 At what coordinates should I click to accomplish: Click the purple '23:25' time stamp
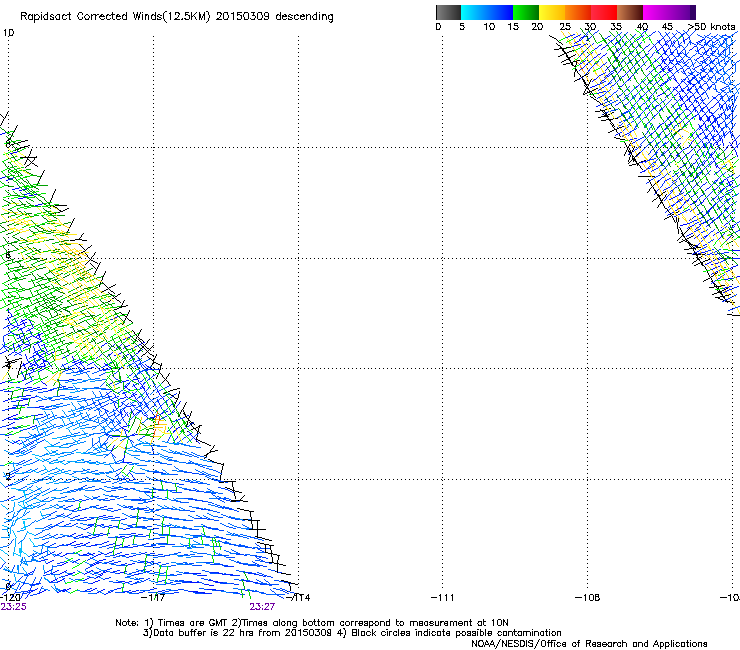click(x=13, y=607)
